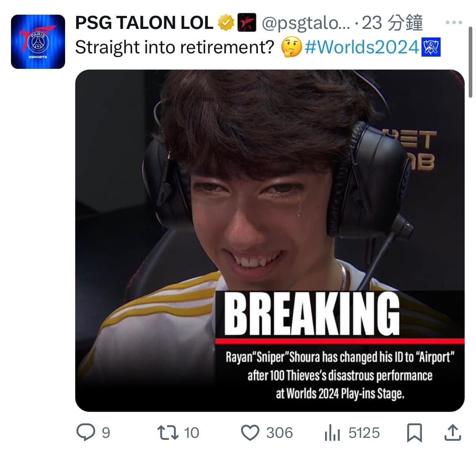Like the tweet with heart icon

[250, 433]
